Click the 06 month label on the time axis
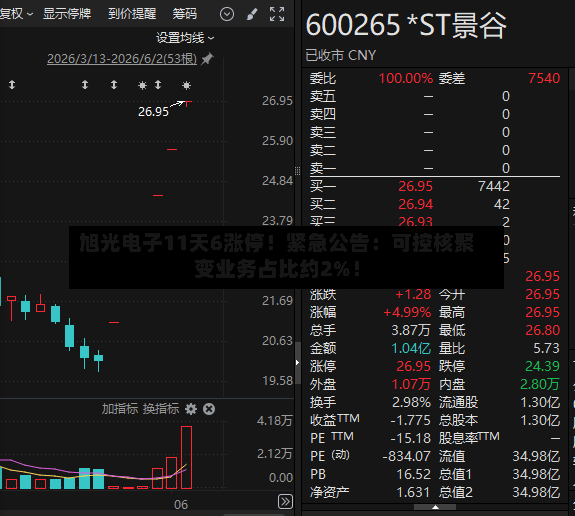 coord(181,505)
